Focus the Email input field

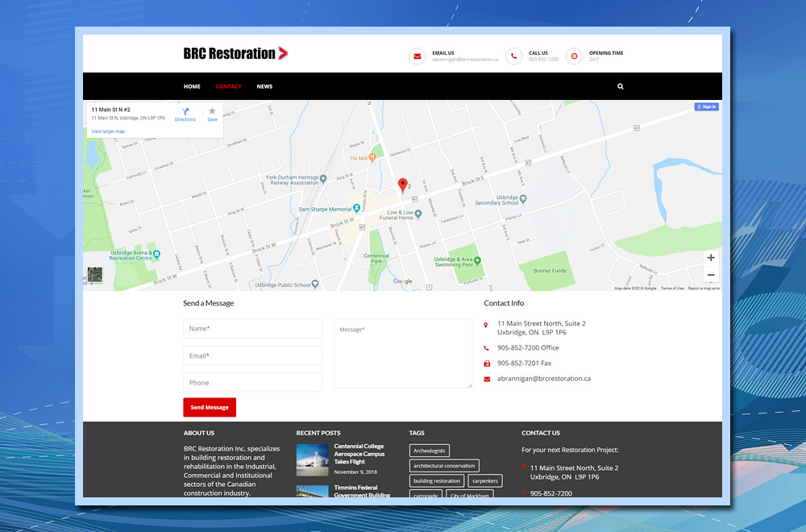point(252,355)
